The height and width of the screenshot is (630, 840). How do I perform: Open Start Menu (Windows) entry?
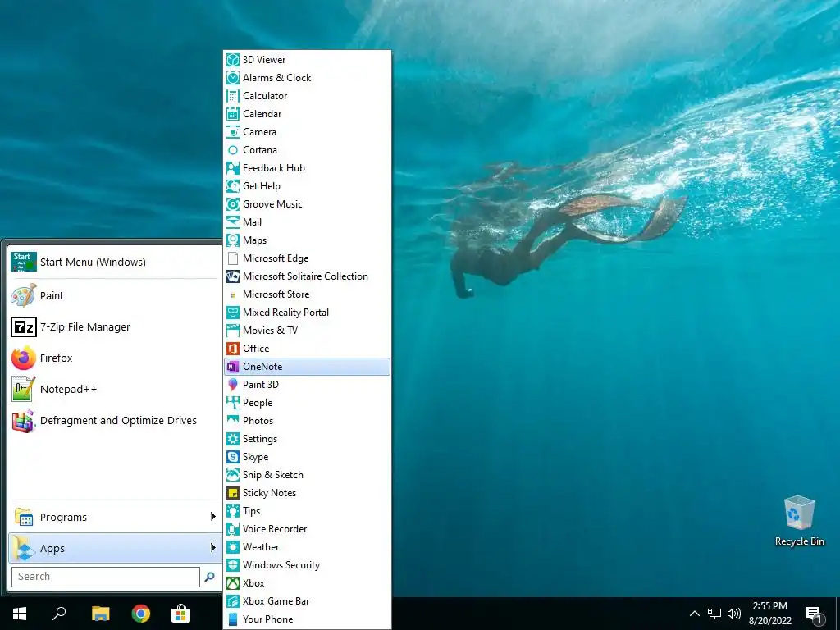click(x=115, y=262)
